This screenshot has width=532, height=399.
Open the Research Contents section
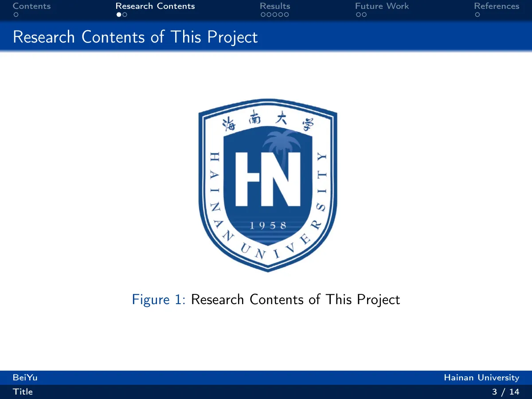tap(155, 6)
